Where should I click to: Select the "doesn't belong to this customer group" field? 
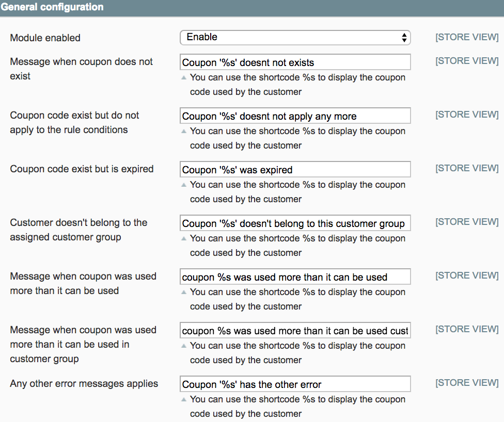pyautogui.click(x=295, y=223)
